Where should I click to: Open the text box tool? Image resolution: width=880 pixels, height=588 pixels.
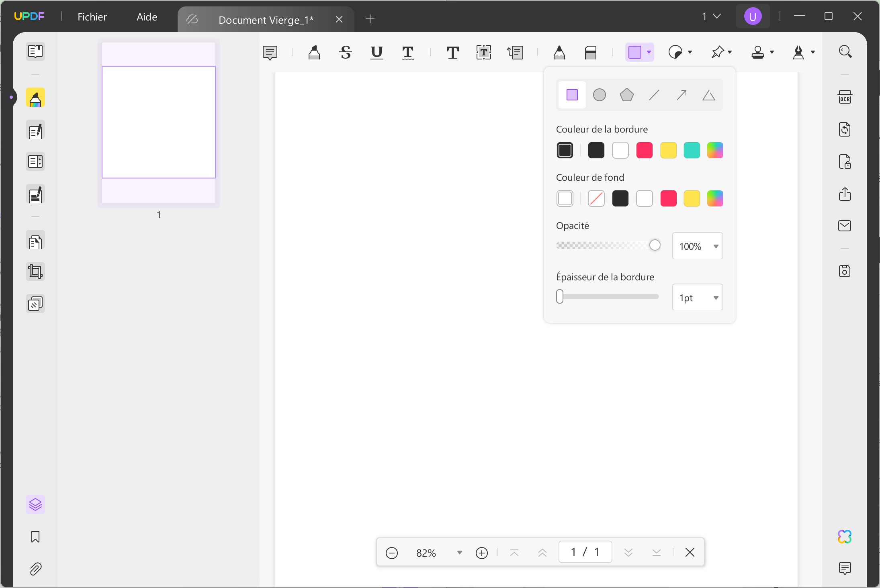coord(483,53)
